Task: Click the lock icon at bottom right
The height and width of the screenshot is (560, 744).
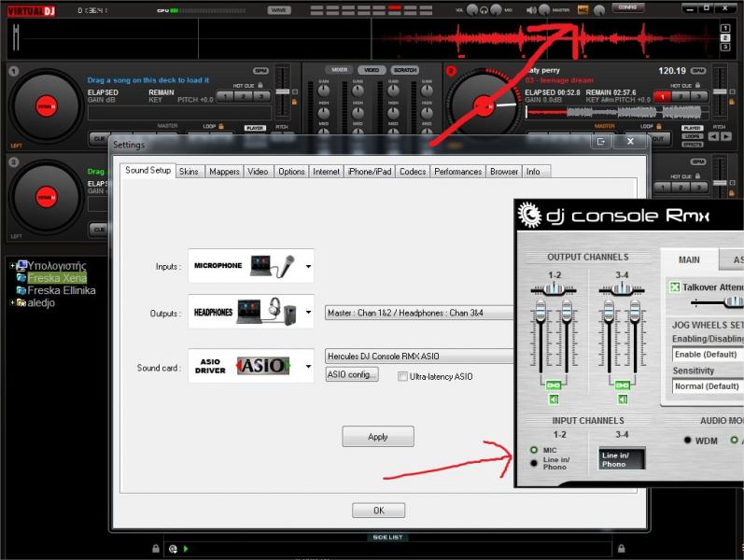Action: pyautogui.click(x=621, y=549)
